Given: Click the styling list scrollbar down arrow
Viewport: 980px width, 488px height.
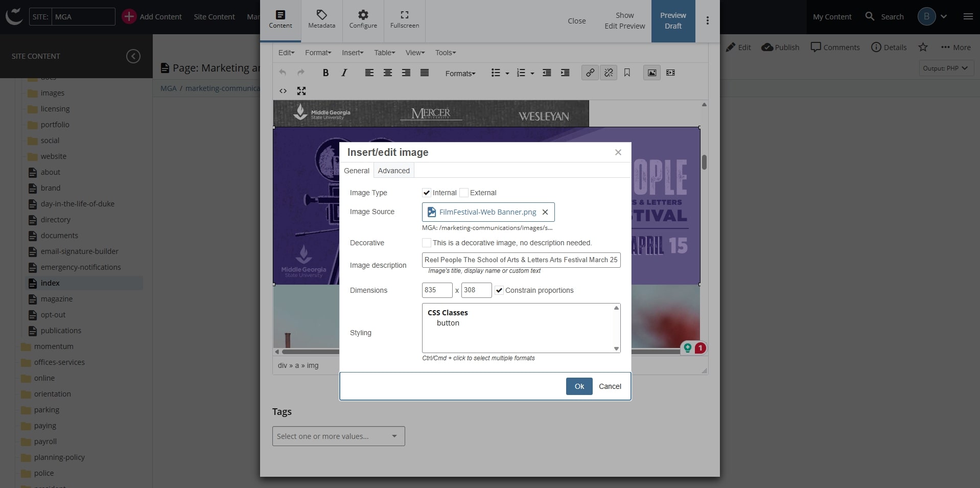Looking at the screenshot, I should (x=616, y=348).
